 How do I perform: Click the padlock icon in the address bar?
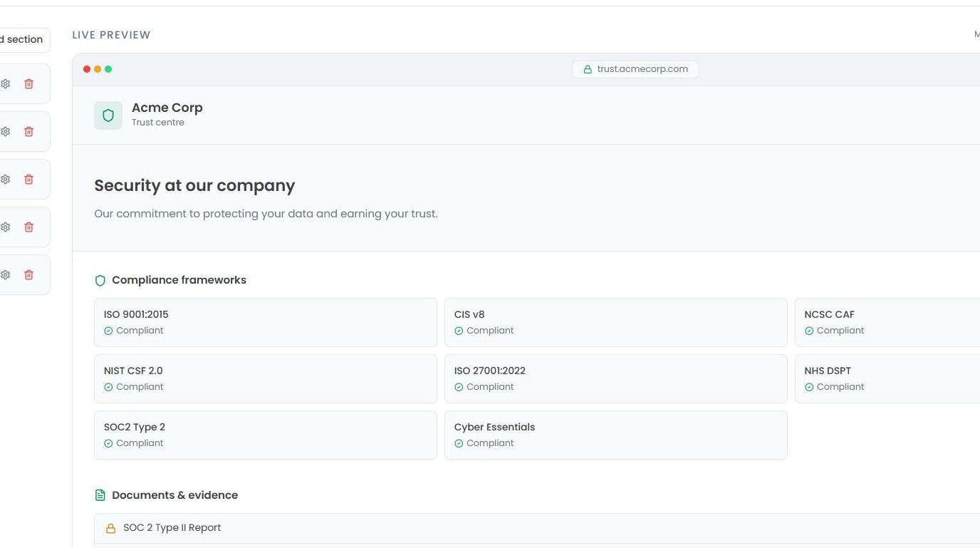pos(588,70)
